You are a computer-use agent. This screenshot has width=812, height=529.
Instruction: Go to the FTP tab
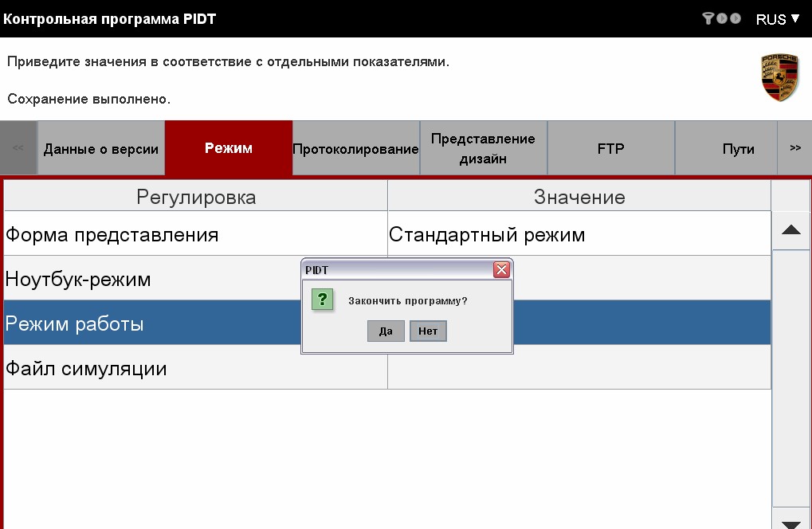pyautogui.click(x=610, y=149)
